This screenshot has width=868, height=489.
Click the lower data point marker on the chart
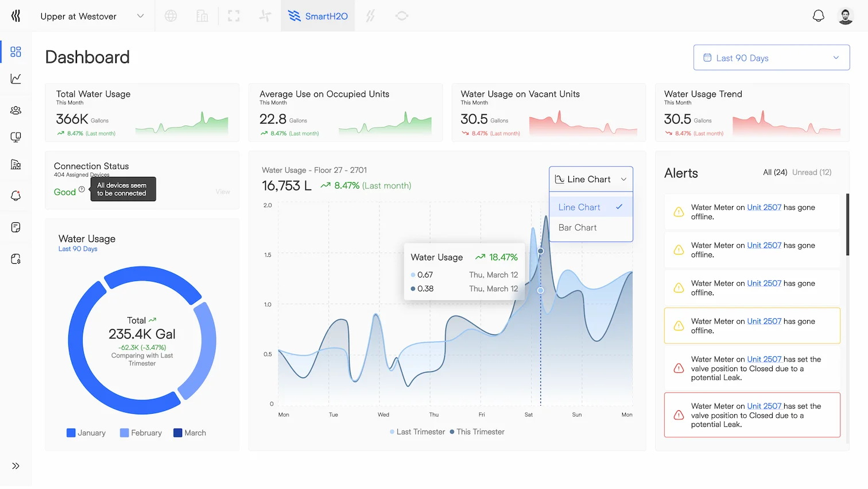[x=540, y=290]
